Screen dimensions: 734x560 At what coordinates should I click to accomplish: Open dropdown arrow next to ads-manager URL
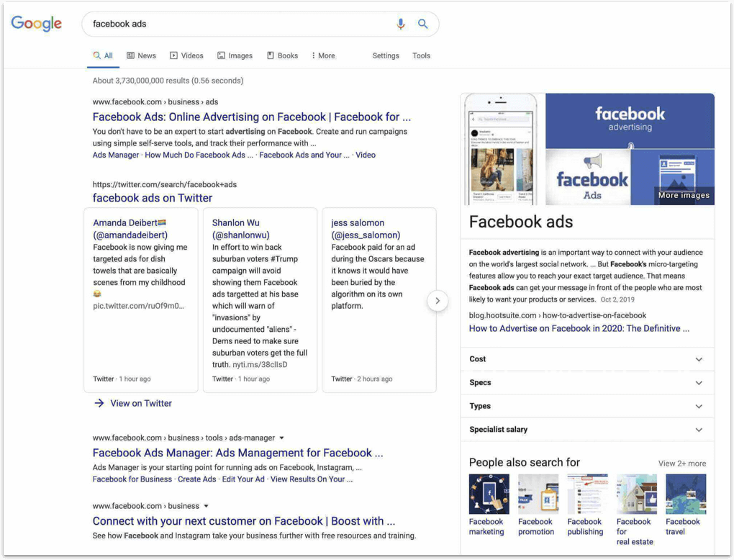point(282,438)
